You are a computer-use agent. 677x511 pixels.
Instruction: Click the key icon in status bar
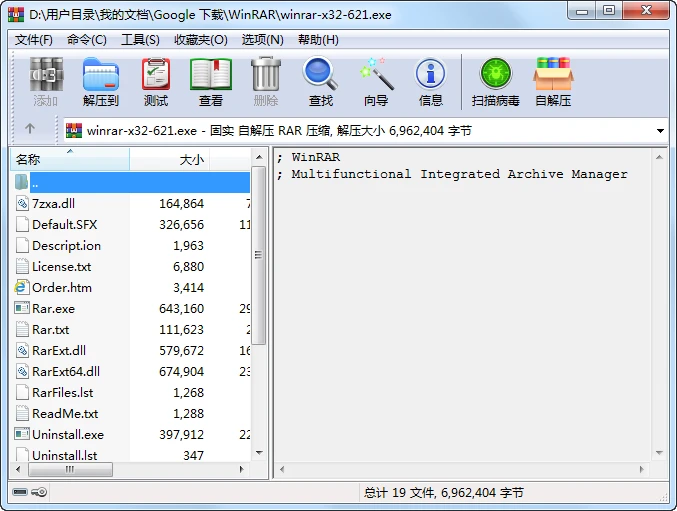(39, 492)
